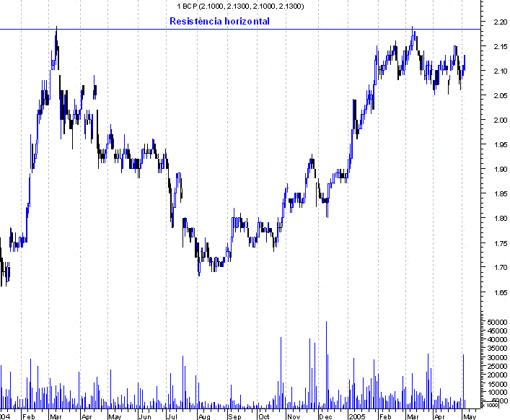Click the 1.90 price axis label
Viewport: 510px width, 420px height.
point(500,169)
